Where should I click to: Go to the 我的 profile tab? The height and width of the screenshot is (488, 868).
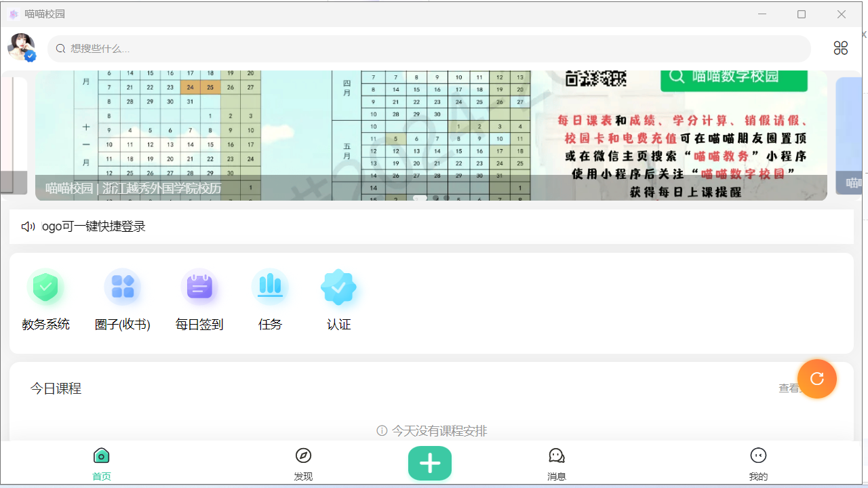758,463
